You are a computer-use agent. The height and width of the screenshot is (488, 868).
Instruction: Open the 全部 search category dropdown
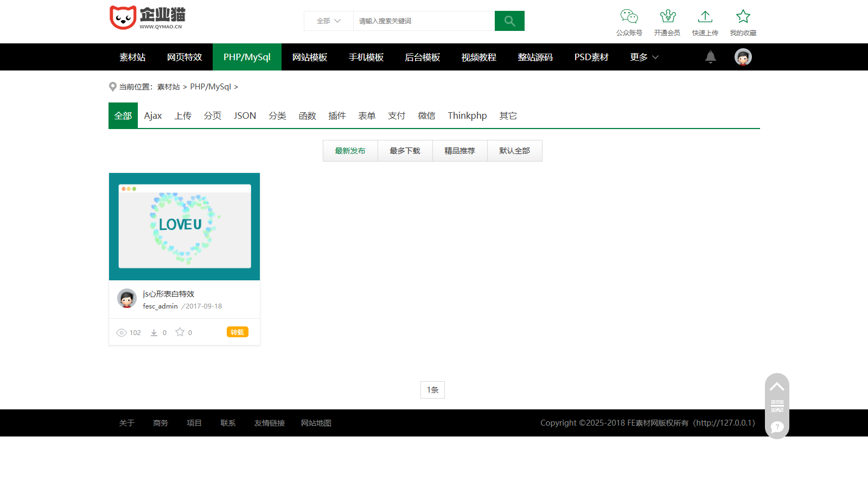click(328, 21)
